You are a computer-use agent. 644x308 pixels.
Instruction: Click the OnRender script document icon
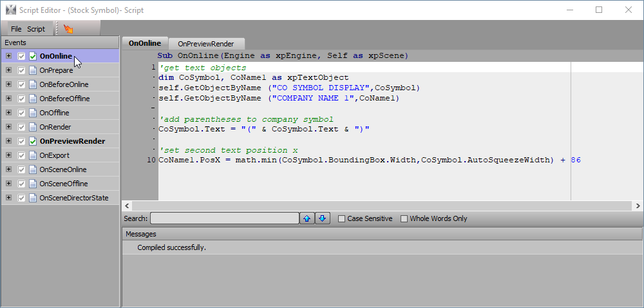(33, 127)
